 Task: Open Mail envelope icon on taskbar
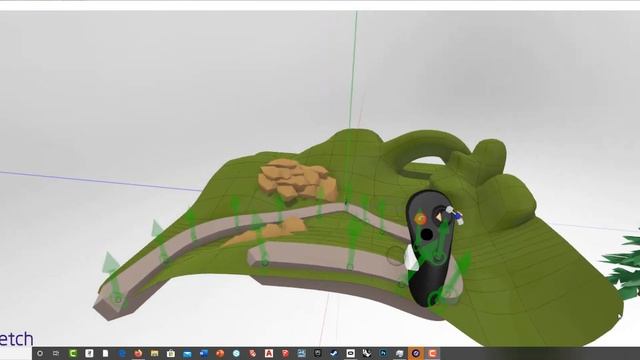click(x=187, y=353)
